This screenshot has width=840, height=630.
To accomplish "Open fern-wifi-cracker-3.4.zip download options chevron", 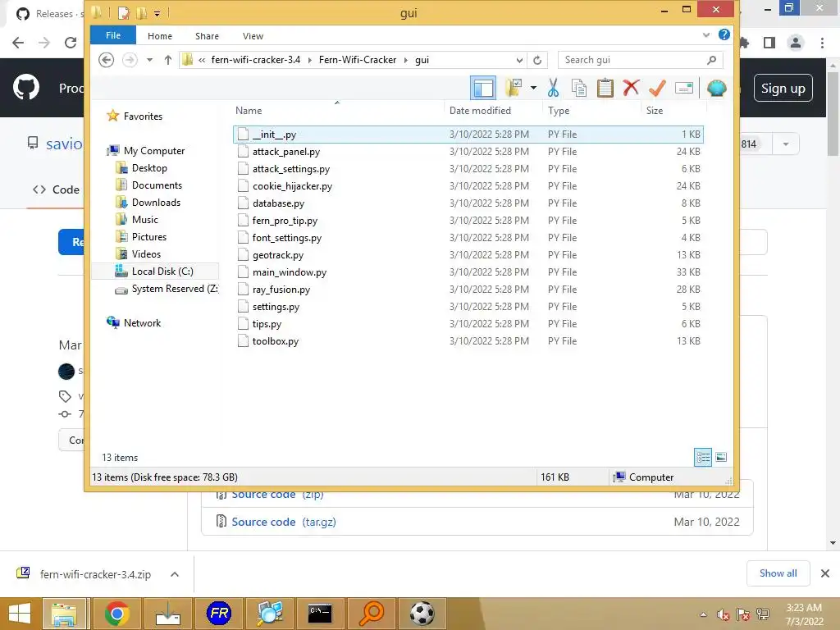I will pos(175,574).
